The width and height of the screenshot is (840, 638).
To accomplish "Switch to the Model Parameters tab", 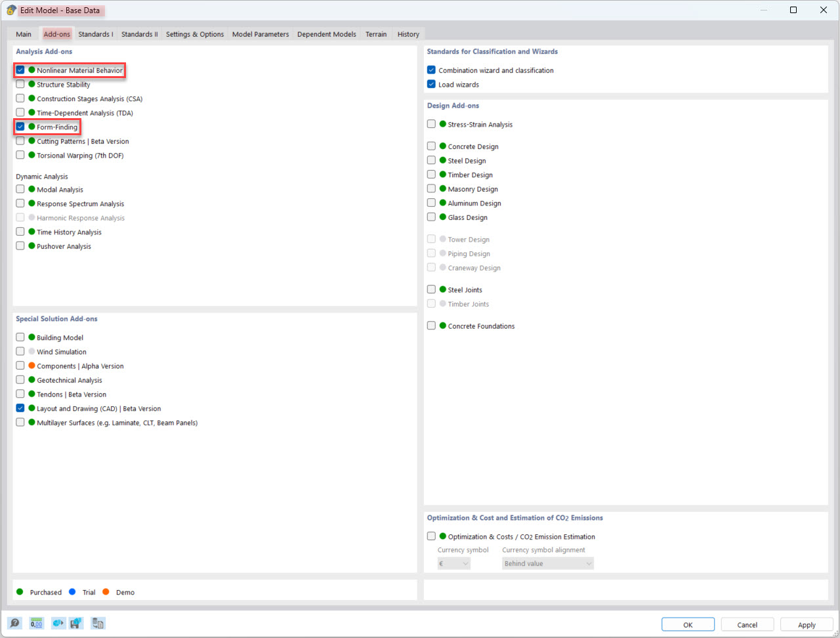I will coord(260,33).
